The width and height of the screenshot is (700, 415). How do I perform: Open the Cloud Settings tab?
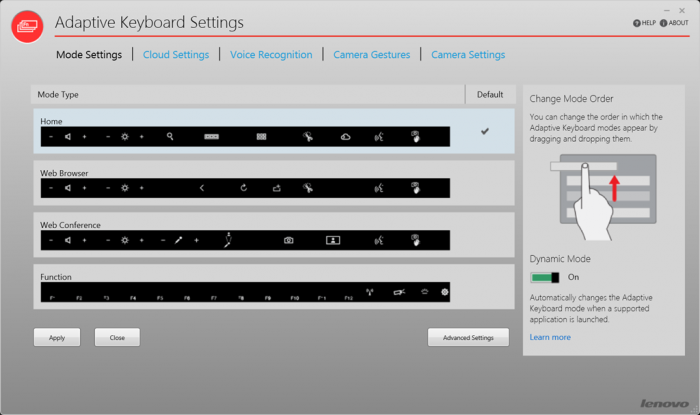[x=176, y=55]
